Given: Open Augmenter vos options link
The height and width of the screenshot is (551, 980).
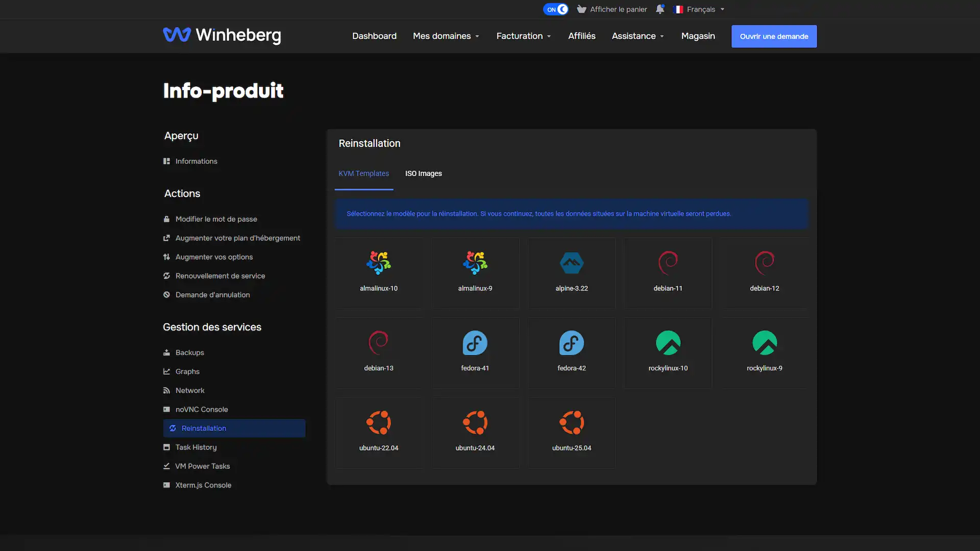Looking at the screenshot, I should (214, 257).
